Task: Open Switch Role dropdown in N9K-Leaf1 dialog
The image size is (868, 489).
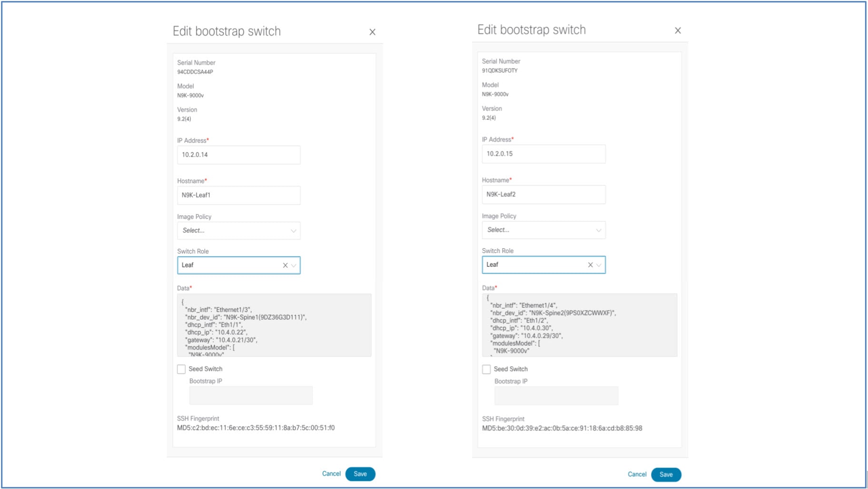Action: tap(294, 265)
